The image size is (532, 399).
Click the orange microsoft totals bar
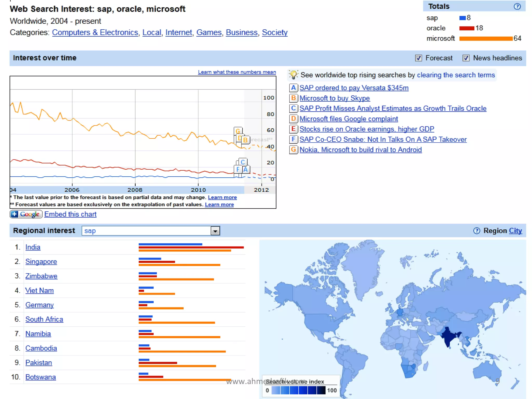(486, 39)
